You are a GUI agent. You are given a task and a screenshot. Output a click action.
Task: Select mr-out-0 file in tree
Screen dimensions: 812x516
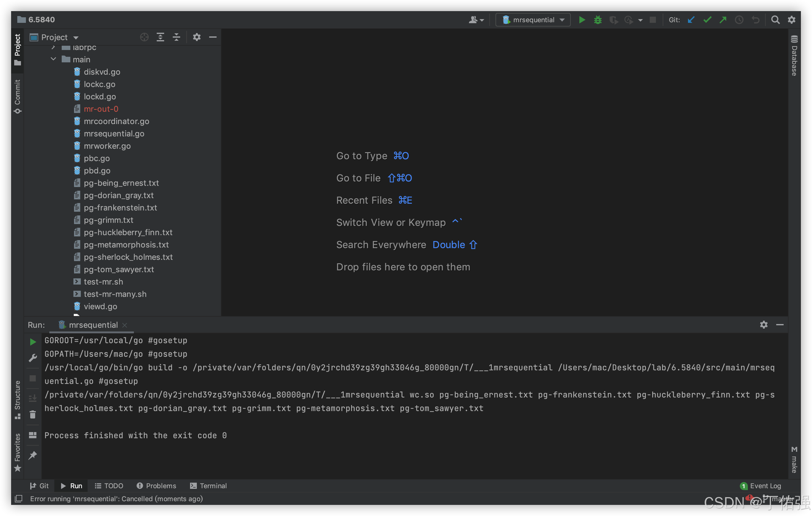[101, 109]
